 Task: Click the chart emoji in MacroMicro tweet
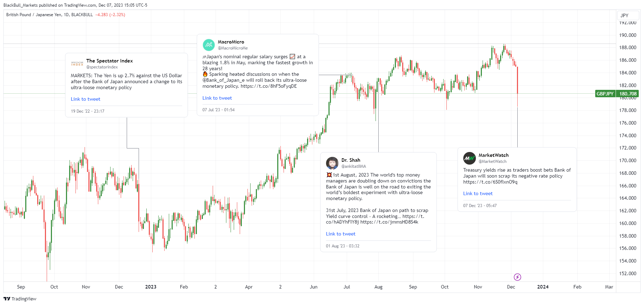click(x=292, y=57)
